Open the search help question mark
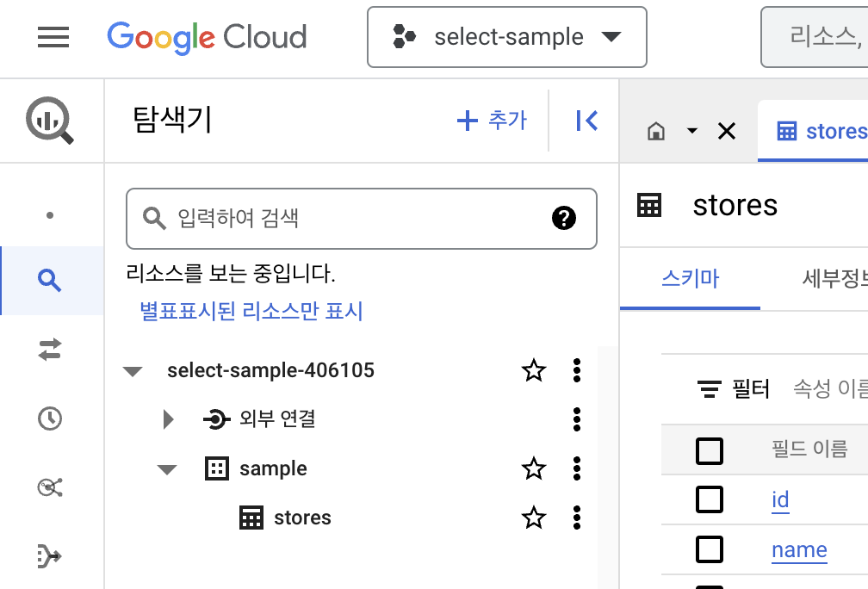 [564, 218]
